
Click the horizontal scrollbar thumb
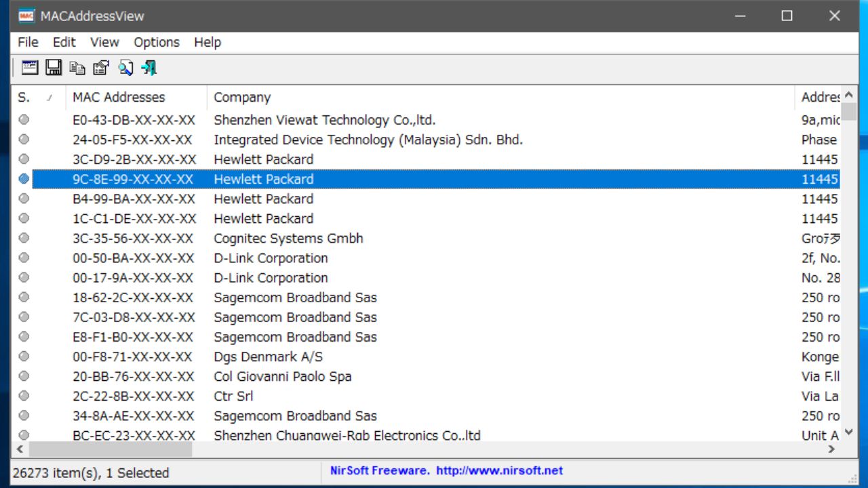(111, 449)
